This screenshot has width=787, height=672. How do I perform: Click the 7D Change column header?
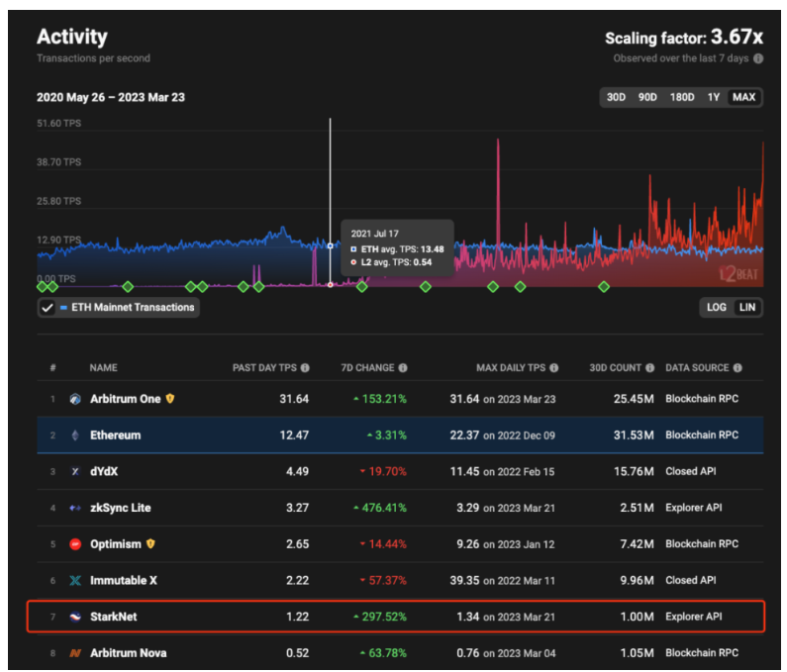(367, 368)
